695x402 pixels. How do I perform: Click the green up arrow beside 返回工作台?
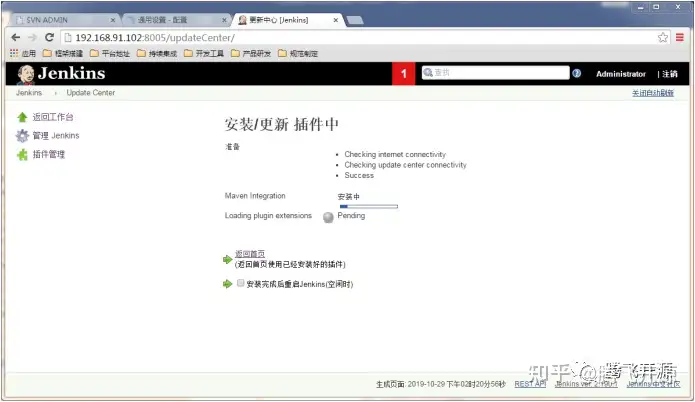(x=22, y=117)
